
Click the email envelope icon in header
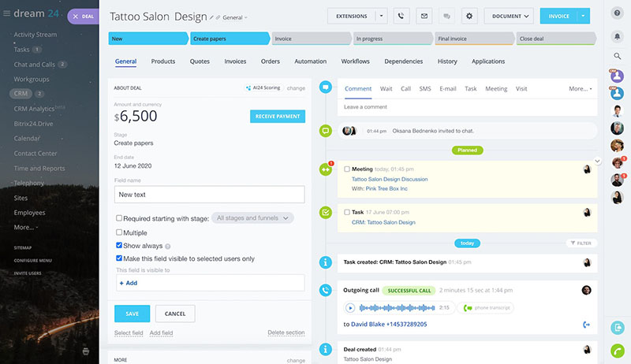tap(424, 16)
